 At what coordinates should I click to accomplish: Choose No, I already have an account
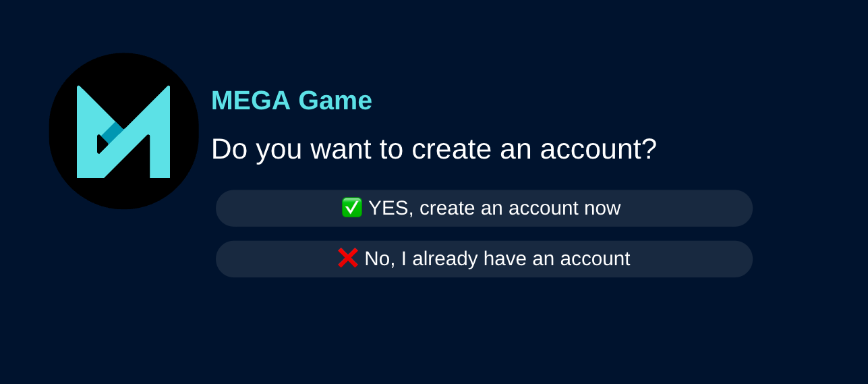click(x=484, y=259)
